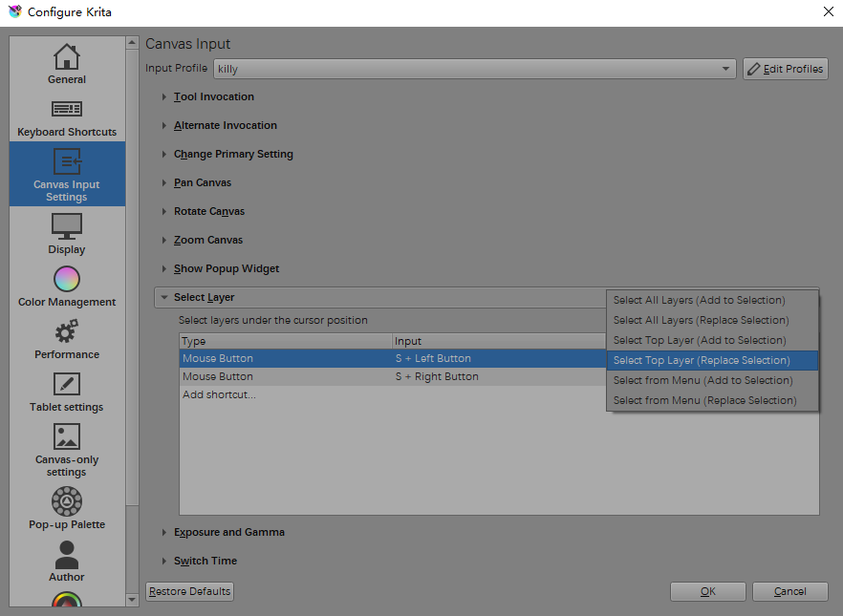
Task: Select the S + Right Button input cell
Action: click(499, 376)
